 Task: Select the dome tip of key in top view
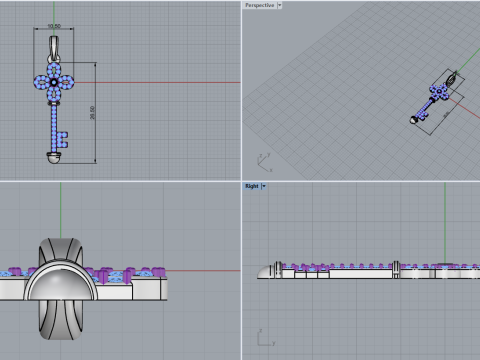click(54, 158)
